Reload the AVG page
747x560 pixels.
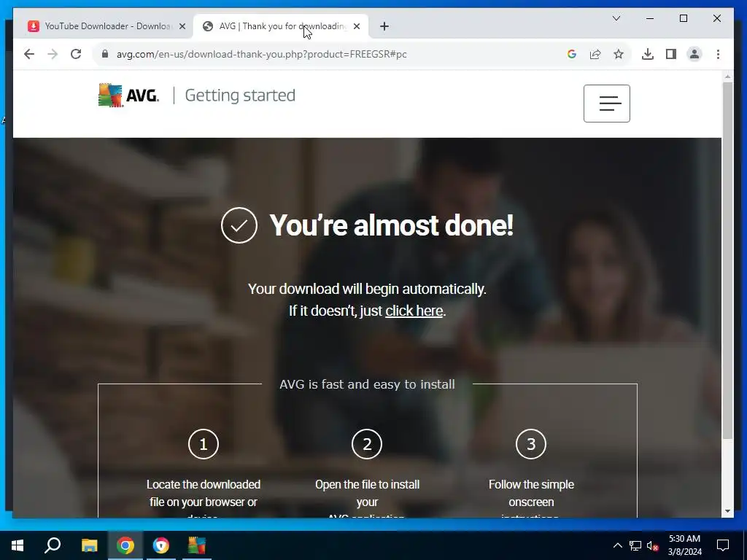[x=76, y=54]
